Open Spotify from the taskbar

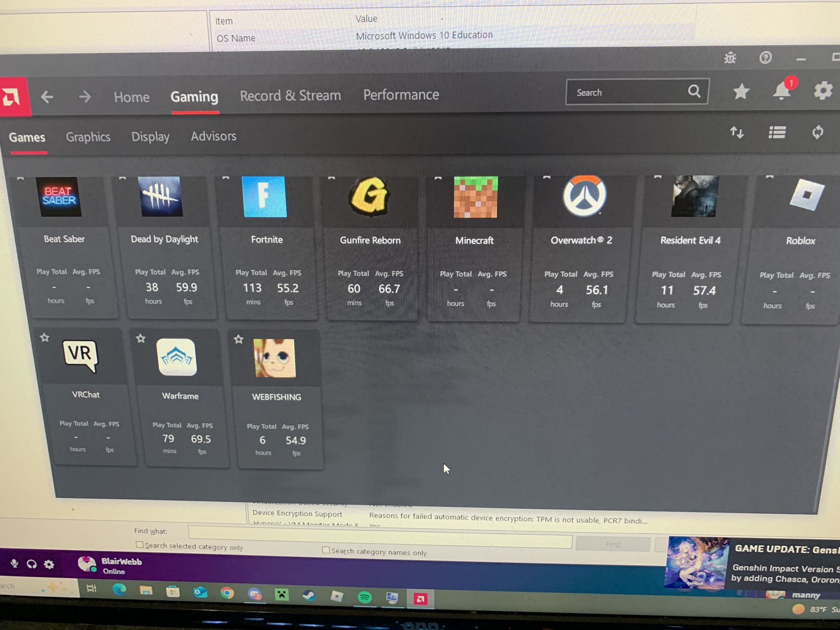coord(365,597)
